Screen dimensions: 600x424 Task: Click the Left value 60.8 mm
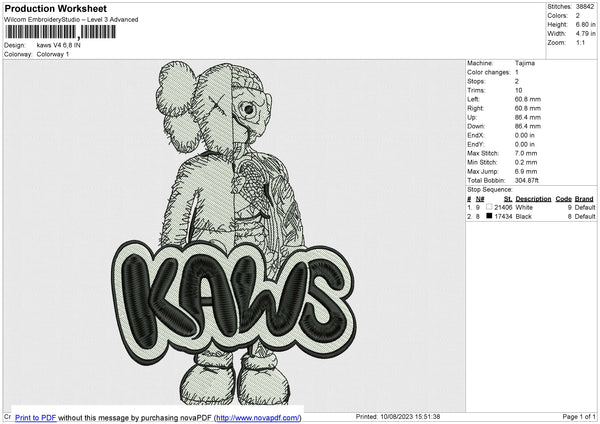click(528, 99)
